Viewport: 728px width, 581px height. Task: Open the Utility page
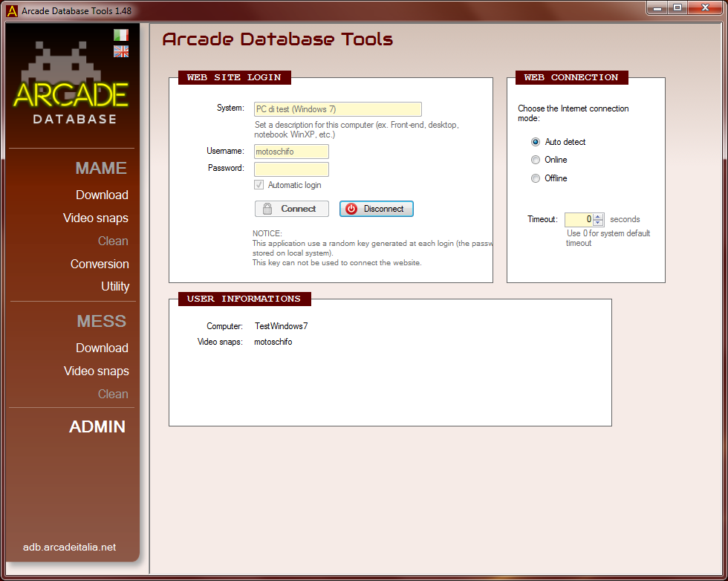click(x=115, y=287)
